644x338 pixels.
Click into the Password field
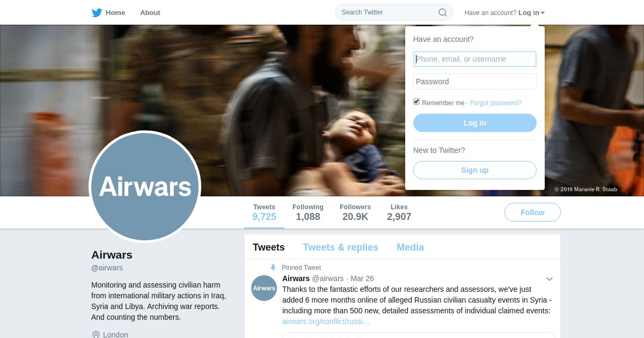pyautogui.click(x=475, y=82)
